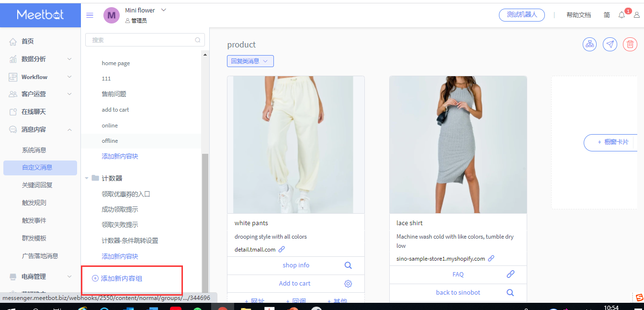Select 自定义消息 submenu item
Image resolution: width=644 pixels, height=310 pixels.
click(40, 168)
